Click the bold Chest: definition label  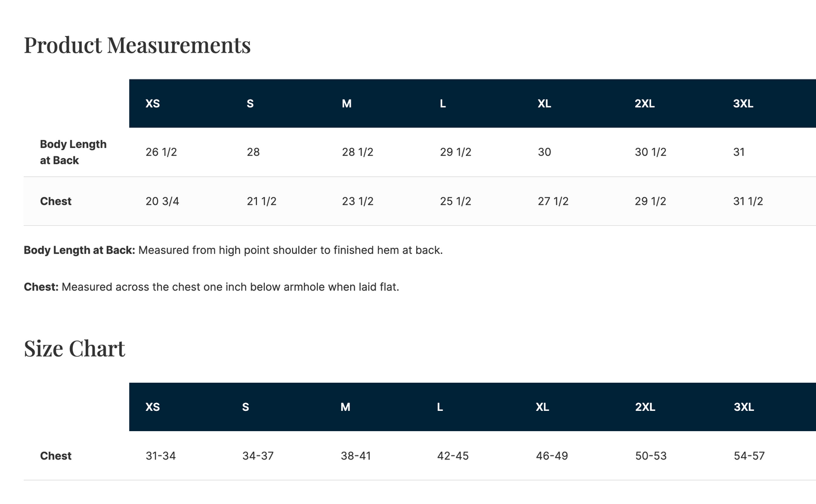[x=41, y=287]
